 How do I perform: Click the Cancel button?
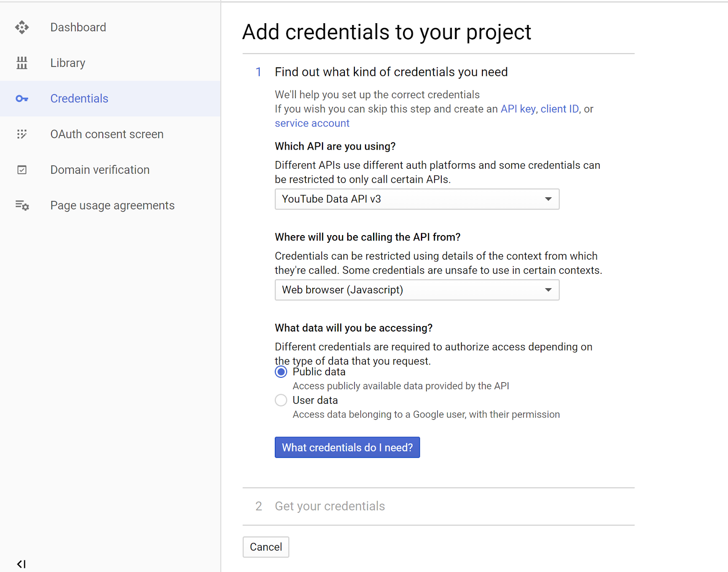click(x=266, y=547)
